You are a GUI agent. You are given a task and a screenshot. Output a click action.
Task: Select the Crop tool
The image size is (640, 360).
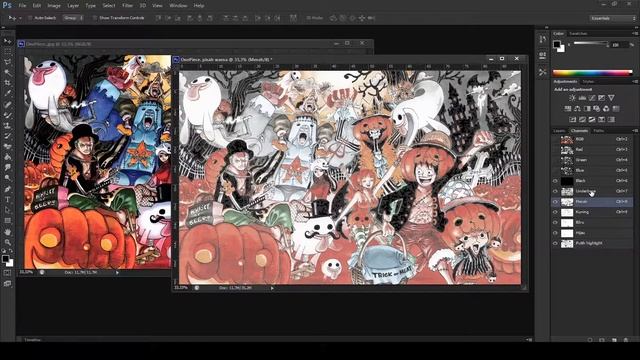point(7,83)
